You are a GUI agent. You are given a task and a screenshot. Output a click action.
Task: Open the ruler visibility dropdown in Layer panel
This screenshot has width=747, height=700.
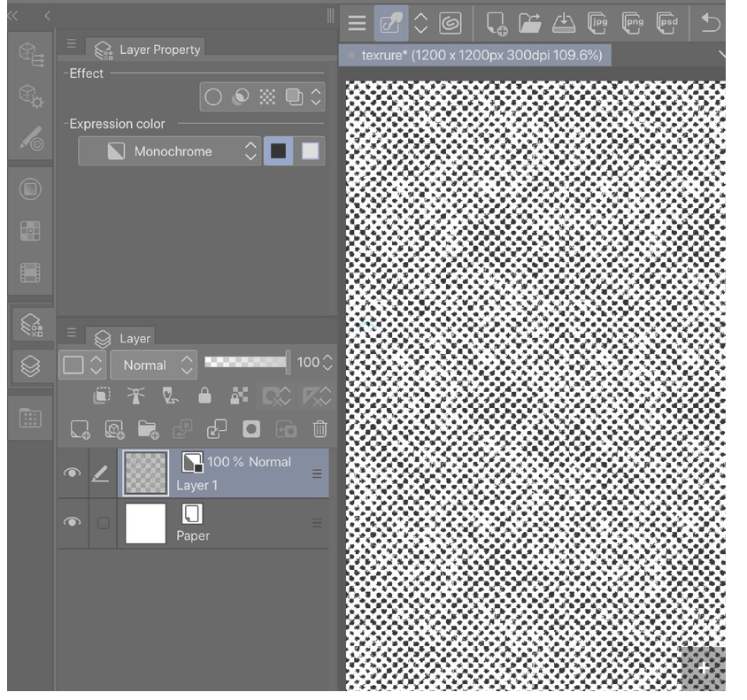point(316,396)
